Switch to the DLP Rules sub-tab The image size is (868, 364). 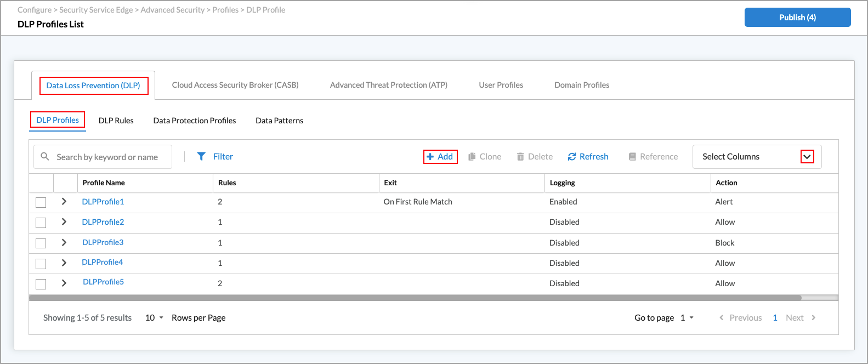tap(116, 121)
